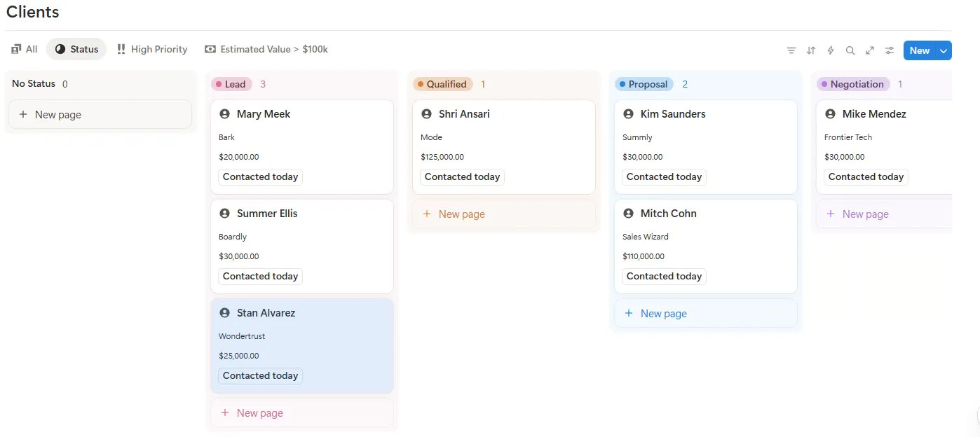Click Contacted today tag on Mitch Cohn card
980x437 pixels.
click(664, 276)
